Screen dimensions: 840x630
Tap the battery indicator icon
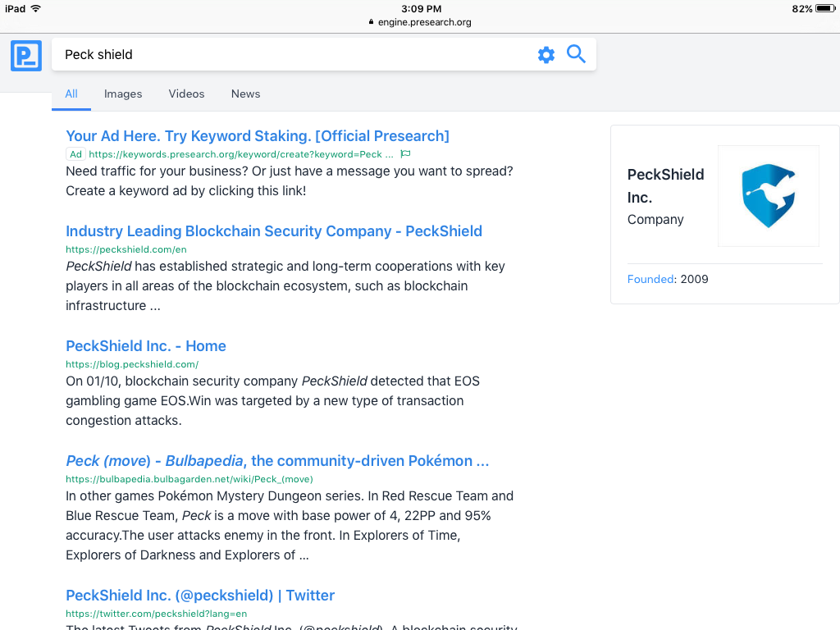825,8
